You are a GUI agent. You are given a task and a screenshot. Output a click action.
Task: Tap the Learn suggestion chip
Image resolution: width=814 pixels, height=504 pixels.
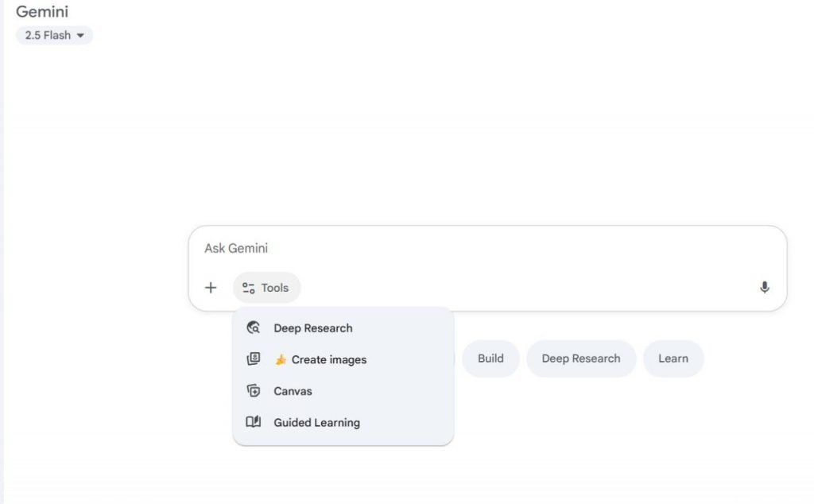point(673,359)
